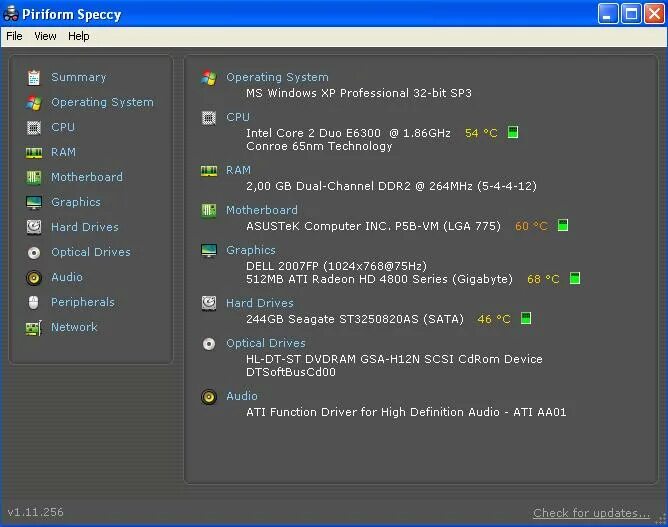Screen dimensions: 668x527
Task: Click the Audio speaker icon in summary panel
Action: click(209, 397)
